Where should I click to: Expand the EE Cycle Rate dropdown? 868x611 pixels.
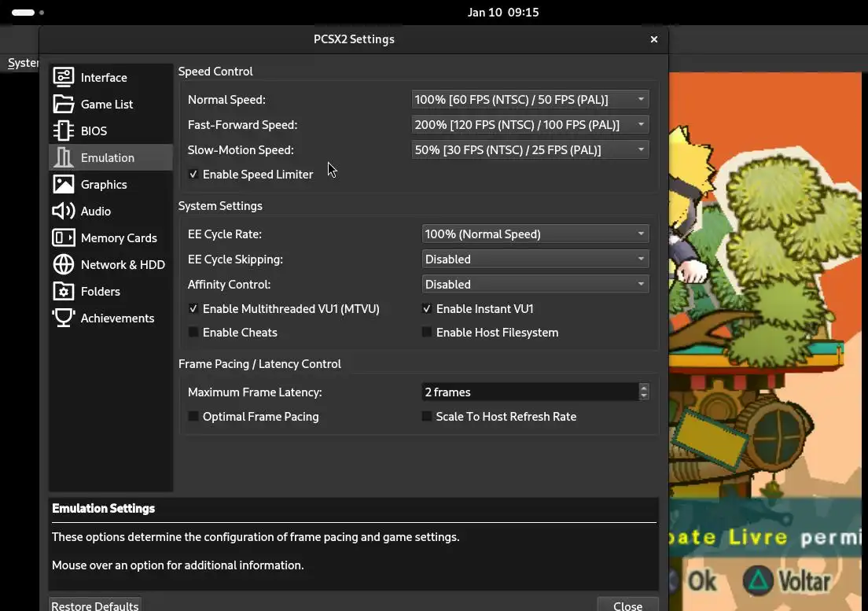tap(535, 234)
